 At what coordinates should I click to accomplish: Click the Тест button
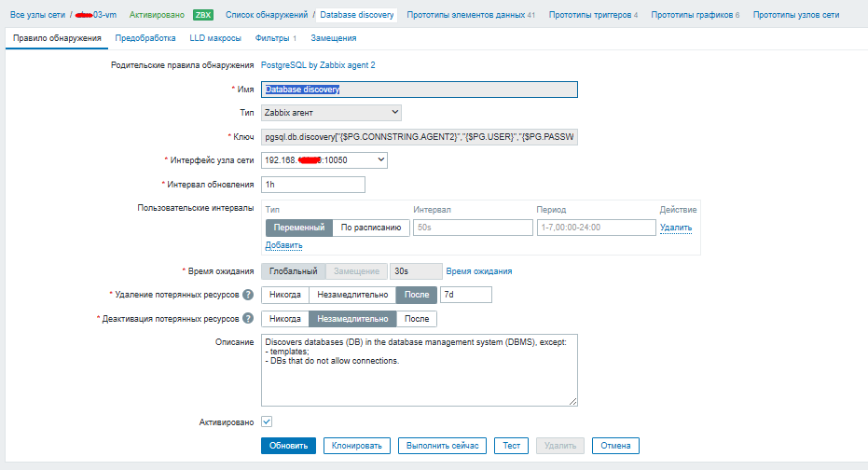512,446
